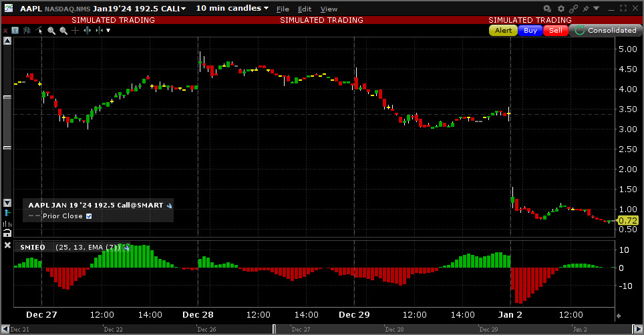Screen dimensions: 644x335
Task: Click the yellow Alert button
Action: coord(503,30)
